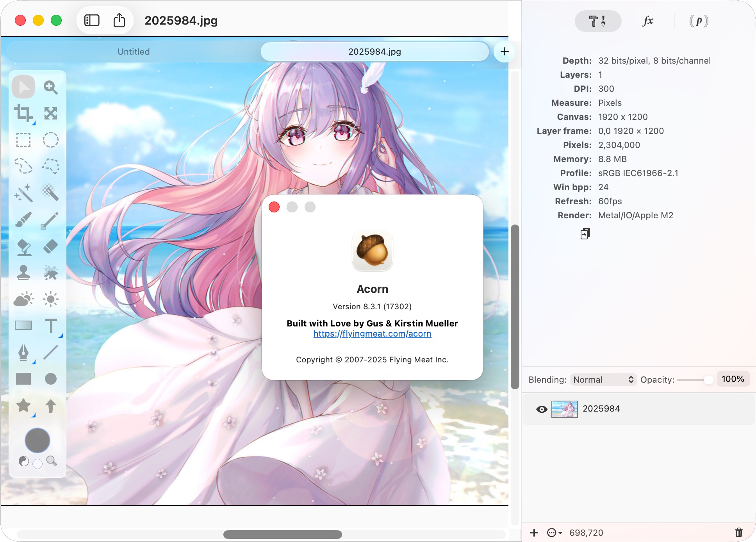The width and height of the screenshot is (756, 542).
Task: Select the Crop tool
Action: pos(23,113)
